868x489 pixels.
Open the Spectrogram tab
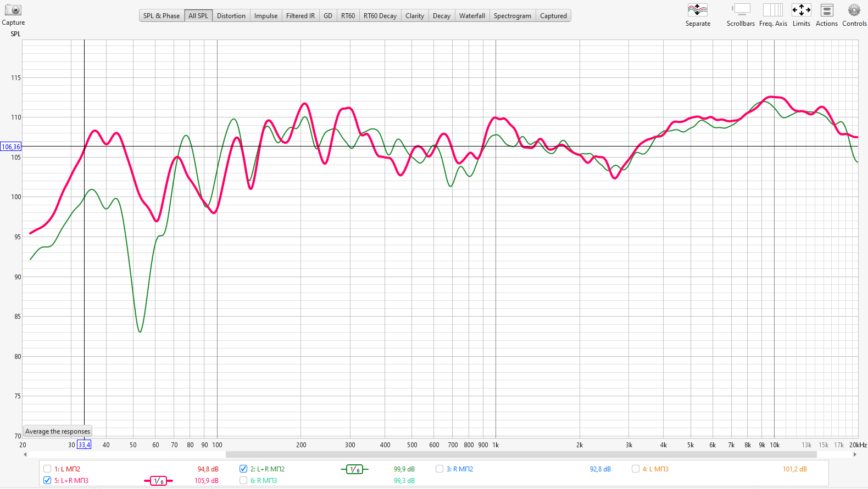click(512, 16)
